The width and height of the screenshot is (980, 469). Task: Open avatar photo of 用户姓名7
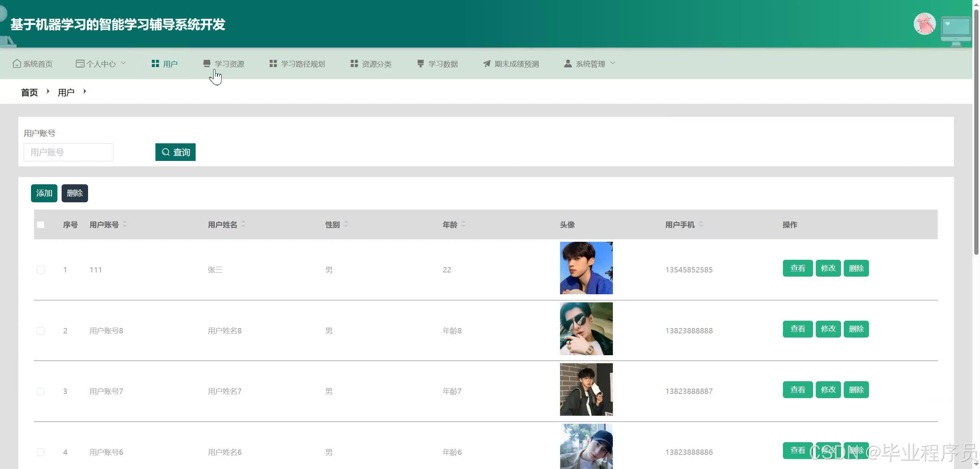click(x=586, y=389)
